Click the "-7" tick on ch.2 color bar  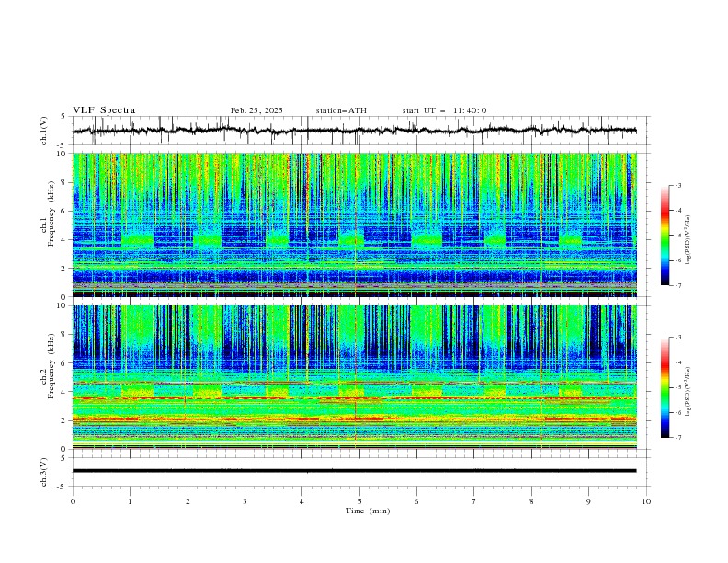pos(677,438)
